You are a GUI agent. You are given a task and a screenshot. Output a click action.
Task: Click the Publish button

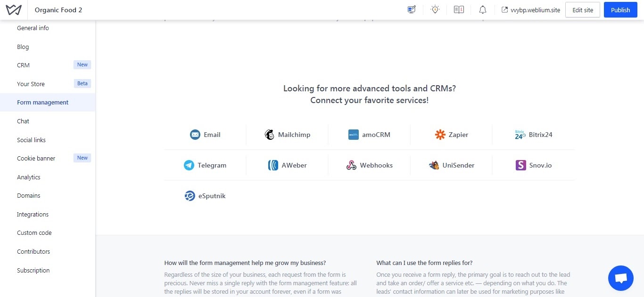tap(620, 10)
